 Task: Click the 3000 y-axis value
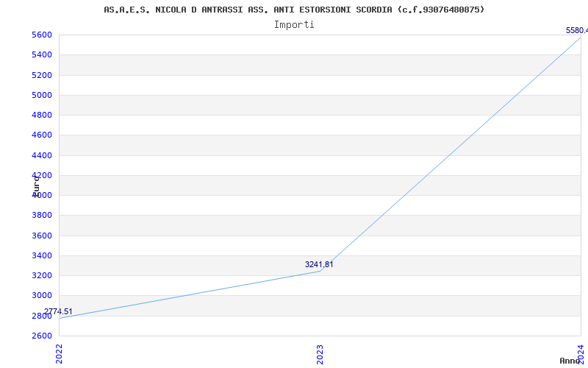42,295
